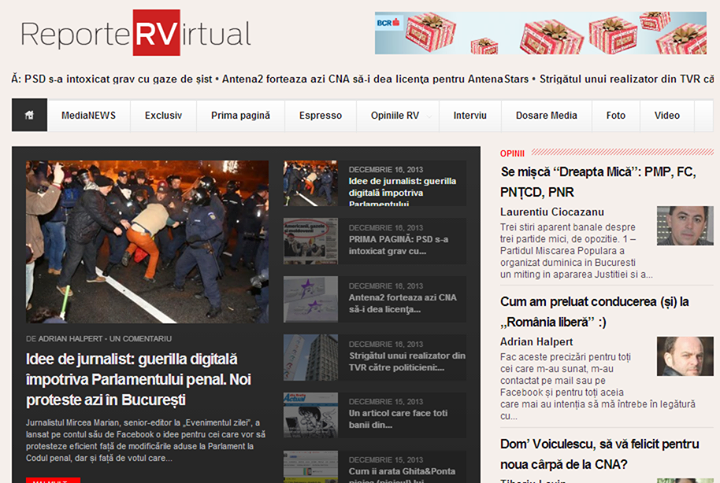Expand the Opiniile RV dropdown arrow
Image resolution: width=720 pixels, height=483 pixels.
point(429,116)
